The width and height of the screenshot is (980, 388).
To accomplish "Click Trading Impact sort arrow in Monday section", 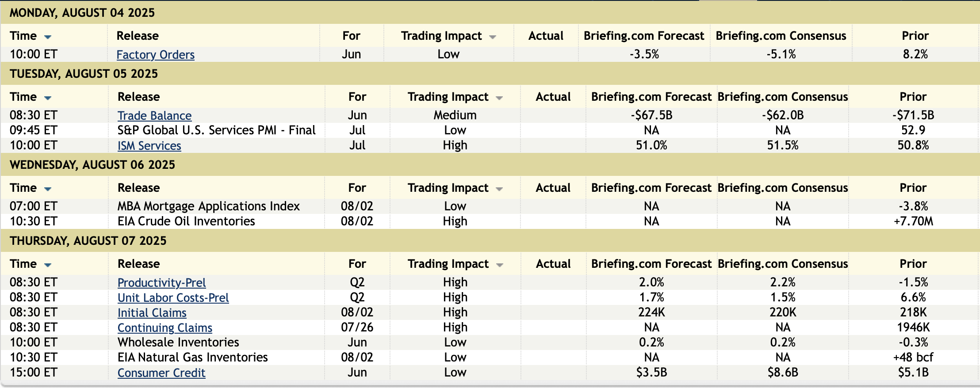I will tap(493, 37).
